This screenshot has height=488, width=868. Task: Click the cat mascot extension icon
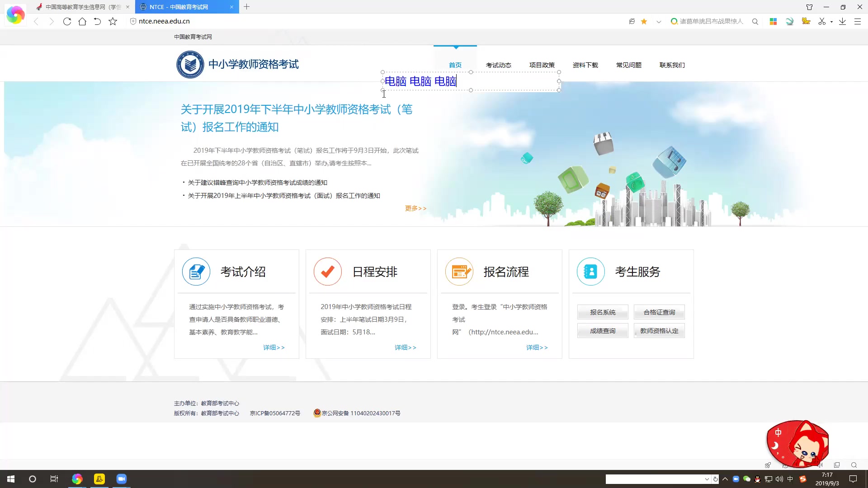pyautogui.click(x=807, y=21)
